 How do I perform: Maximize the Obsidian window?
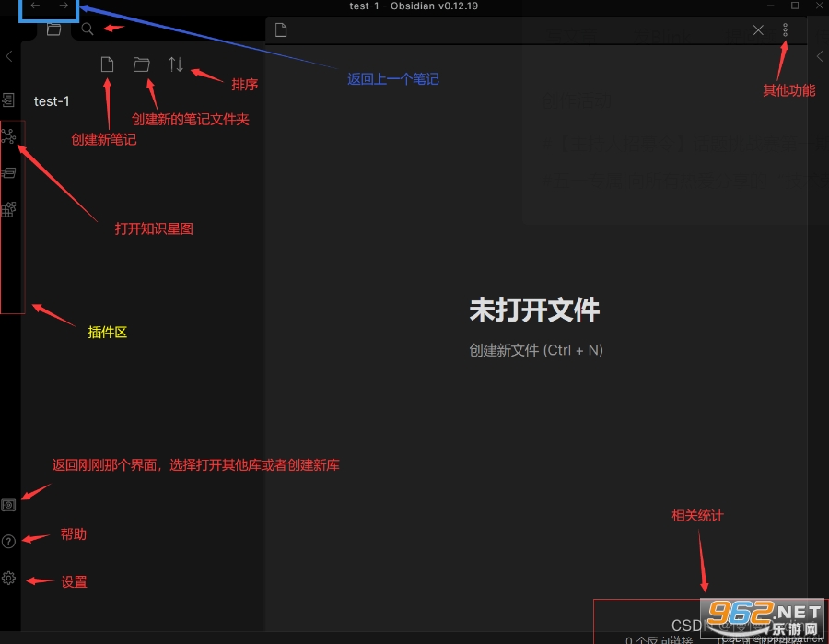pos(795,6)
